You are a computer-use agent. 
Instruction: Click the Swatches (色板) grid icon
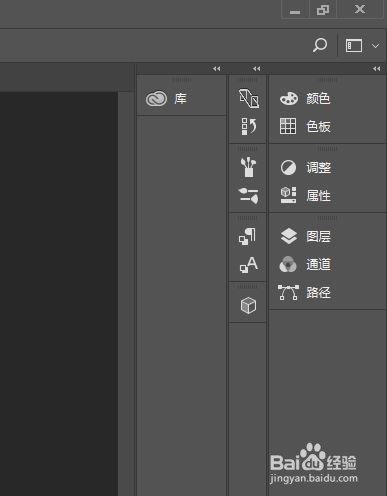click(288, 126)
